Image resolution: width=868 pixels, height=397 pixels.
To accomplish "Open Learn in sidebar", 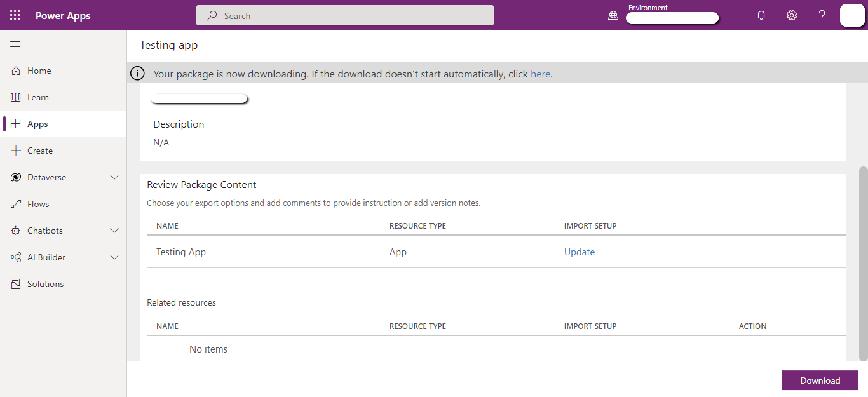I will click(64, 97).
